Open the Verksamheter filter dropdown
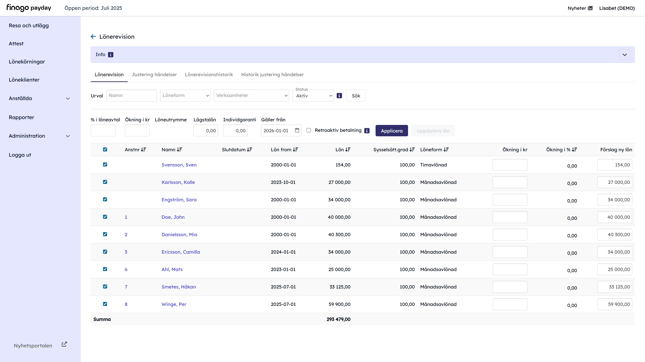This screenshot has width=645, height=362. coord(251,95)
